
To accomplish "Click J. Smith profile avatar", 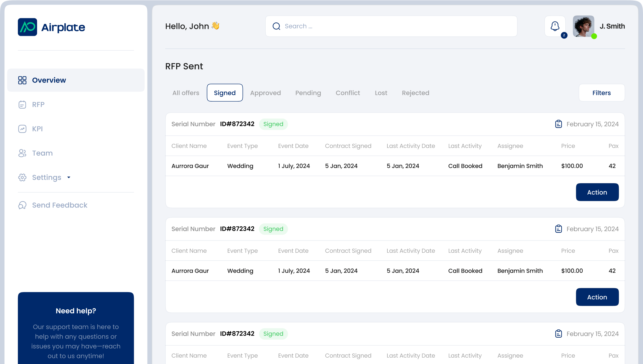I will pyautogui.click(x=584, y=26).
